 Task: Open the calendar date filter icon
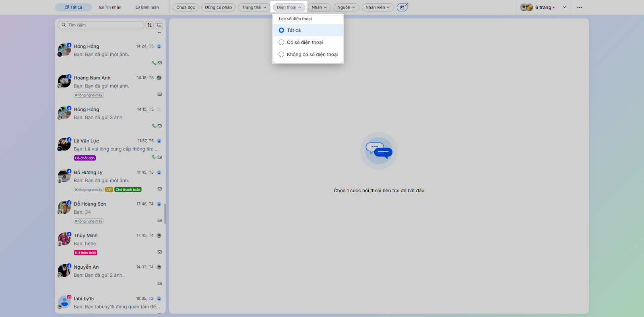point(402,7)
